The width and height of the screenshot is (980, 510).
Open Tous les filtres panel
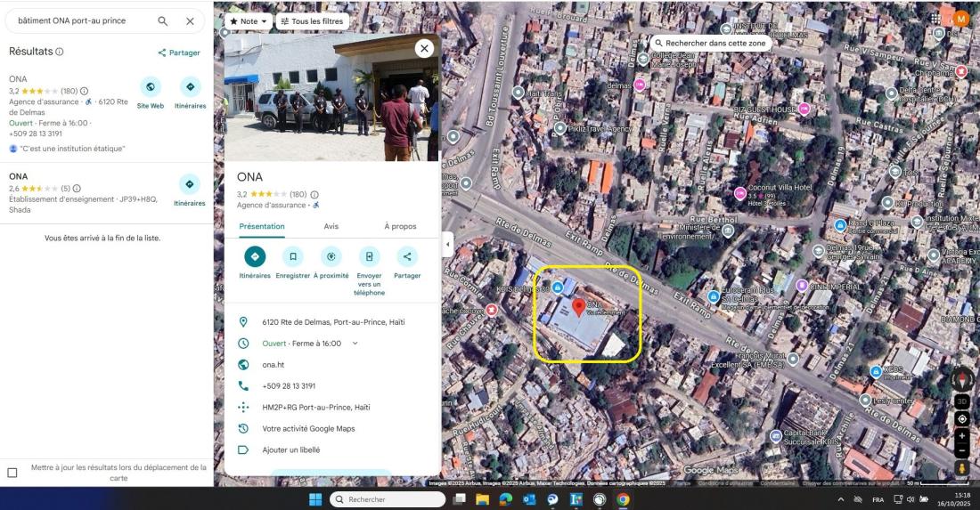click(312, 20)
